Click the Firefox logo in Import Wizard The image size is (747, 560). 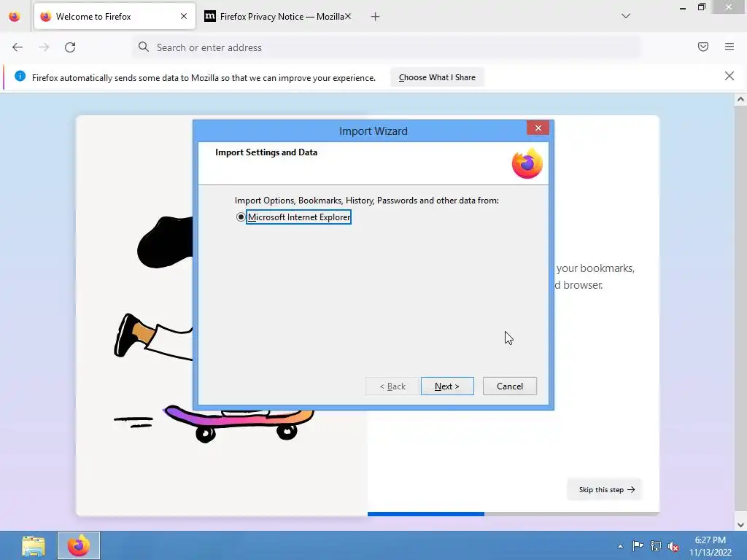(527, 163)
